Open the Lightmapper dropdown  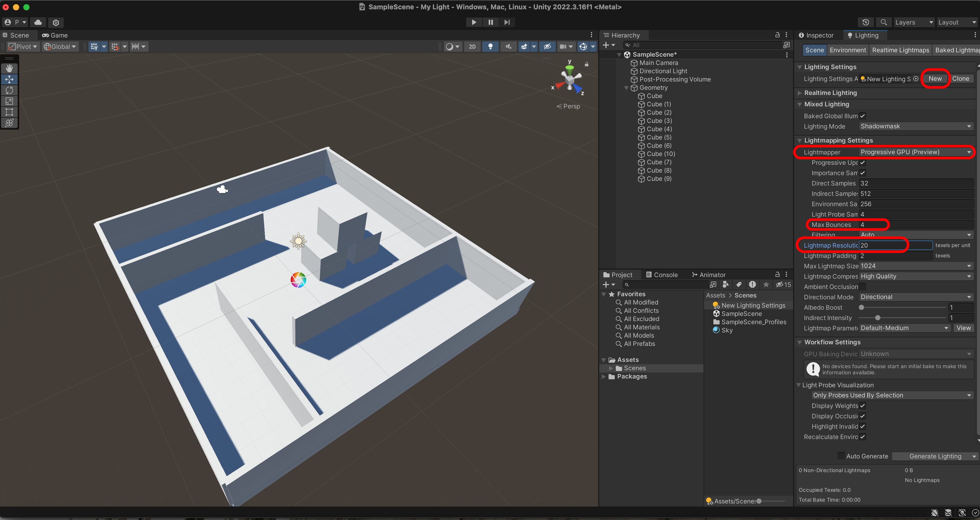click(915, 152)
